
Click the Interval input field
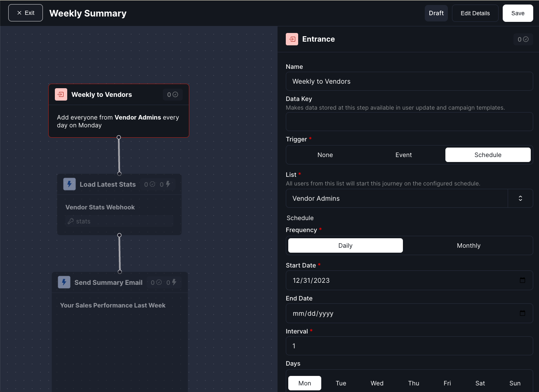click(x=410, y=346)
